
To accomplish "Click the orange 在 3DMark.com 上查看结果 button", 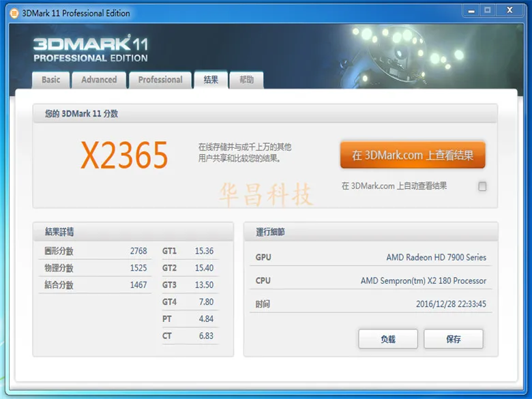I will pyautogui.click(x=413, y=155).
